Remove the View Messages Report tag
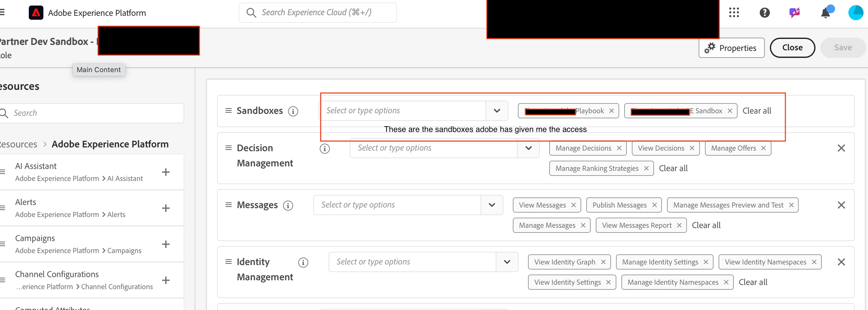This screenshot has height=310, width=868. [x=679, y=225]
